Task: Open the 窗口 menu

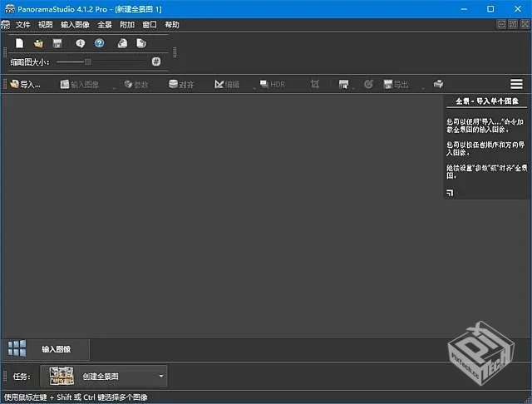Action: click(x=150, y=25)
